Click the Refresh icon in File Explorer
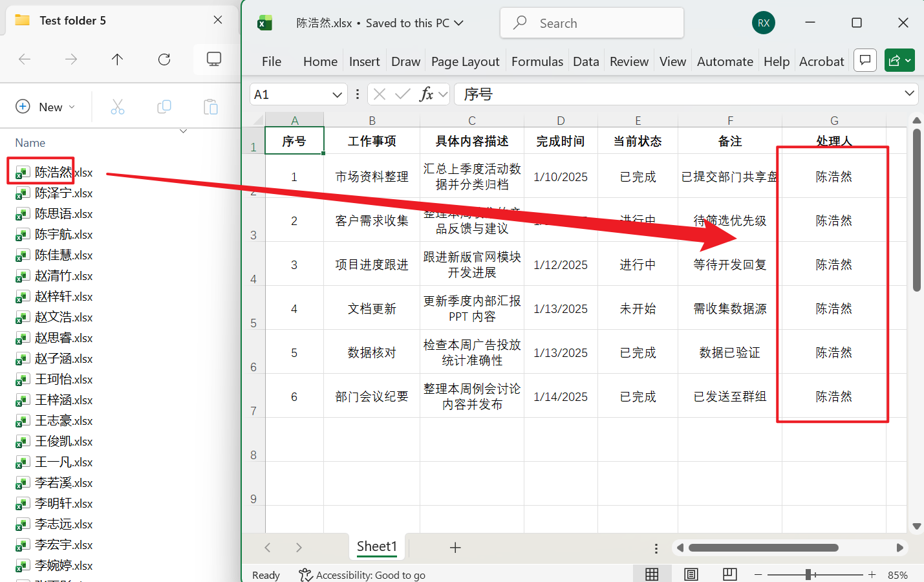This screenshot has width=924, height=582. coord(164,59)
